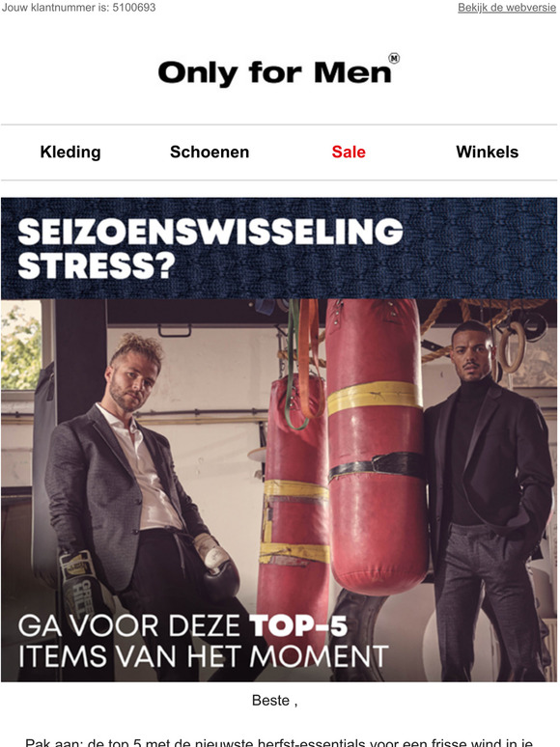560x747 pixels.
Task: Click the window showing green tree
Action: click(21, 346)
